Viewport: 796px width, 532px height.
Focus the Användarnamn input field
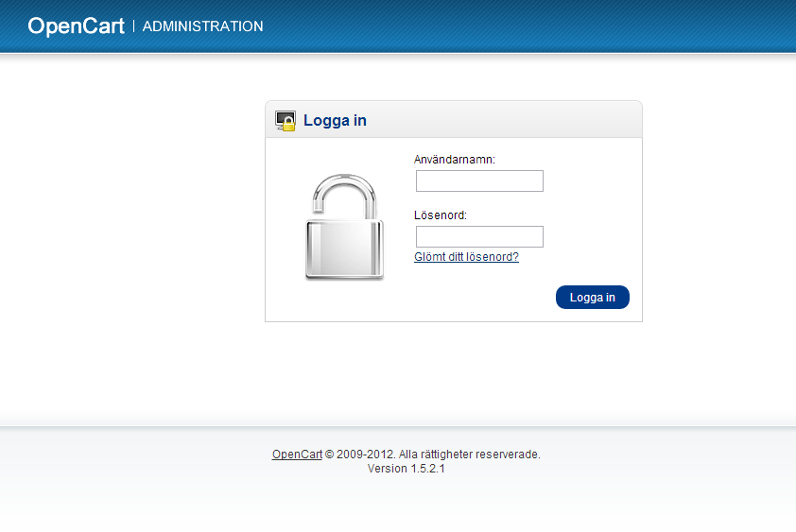click(479, 180)
